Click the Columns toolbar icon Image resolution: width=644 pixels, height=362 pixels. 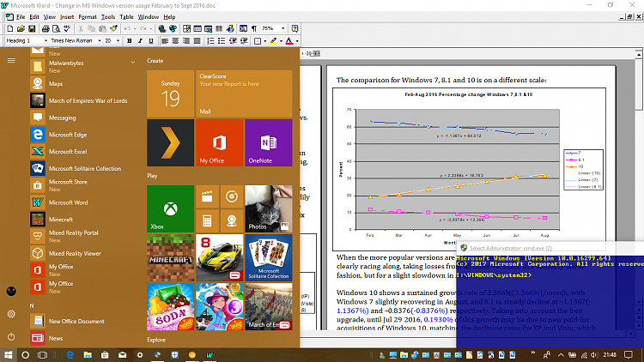pyautogui.click(x=219, y=28)
